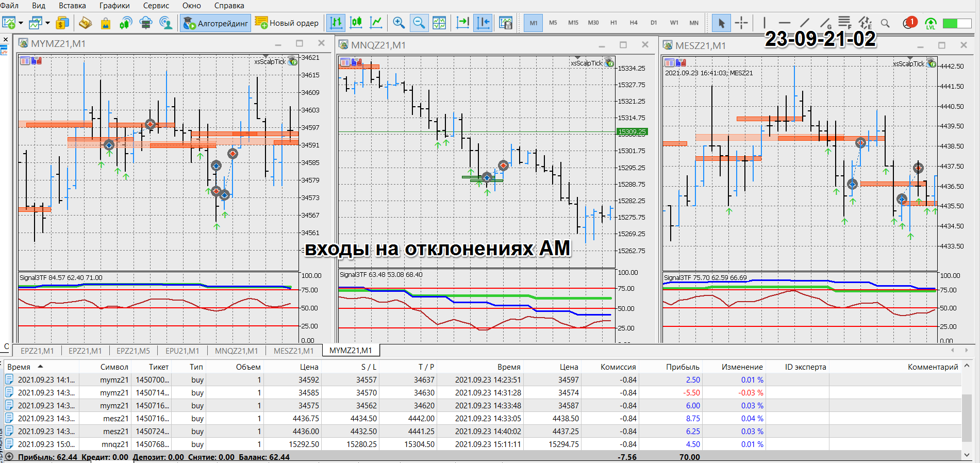Viewport: 980px width, 463px height.
Task: Zoom in on the chart
Action: [398, 23]
